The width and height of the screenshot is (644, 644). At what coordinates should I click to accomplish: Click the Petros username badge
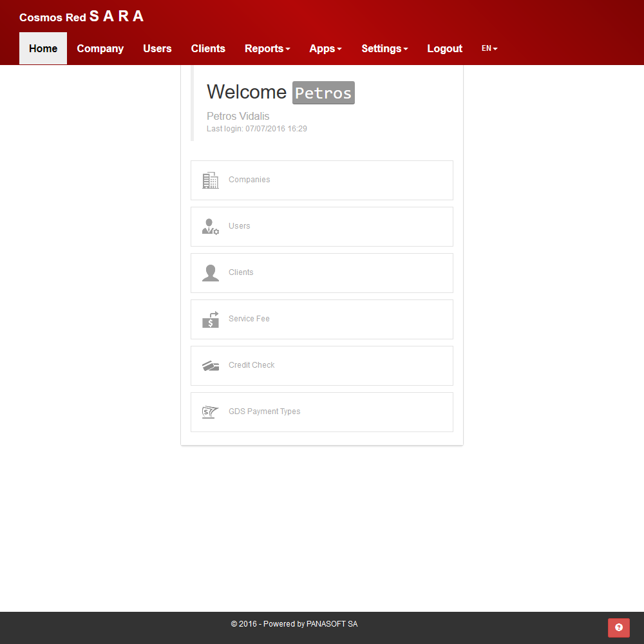pos(323,93)
